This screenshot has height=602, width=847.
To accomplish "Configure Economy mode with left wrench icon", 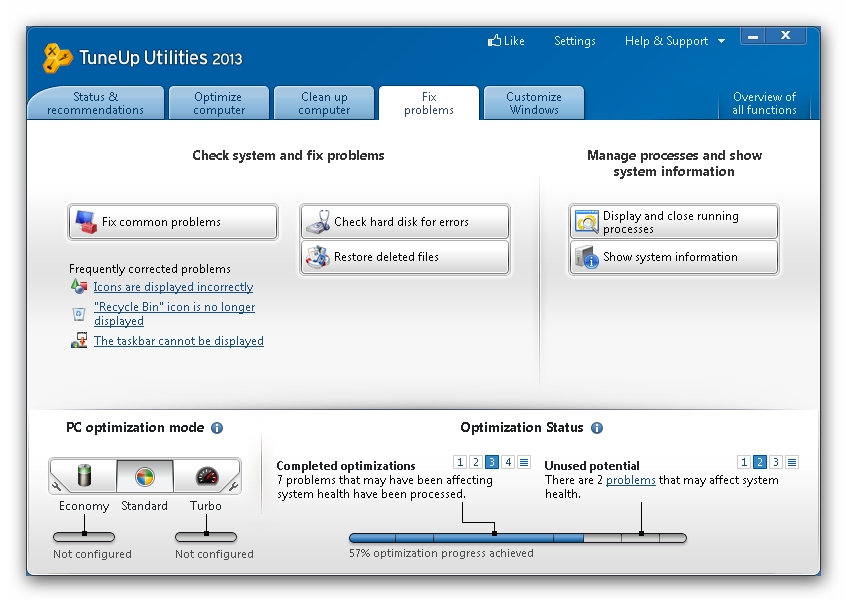I will tap(57, 486).
